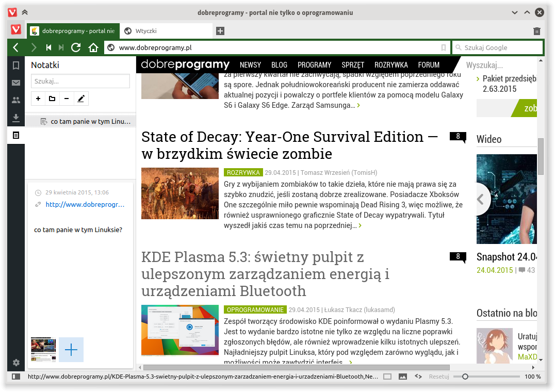This screenshot has height=392, width=555.
Task: Click the double up-arrow in the title bar
Action: (25, 12)
